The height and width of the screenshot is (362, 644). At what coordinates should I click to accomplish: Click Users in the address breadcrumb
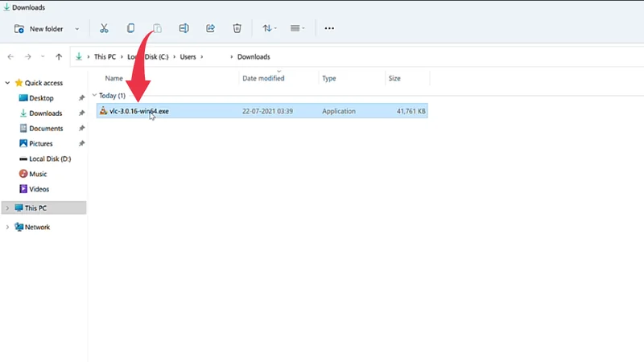[x=189, y=57]
